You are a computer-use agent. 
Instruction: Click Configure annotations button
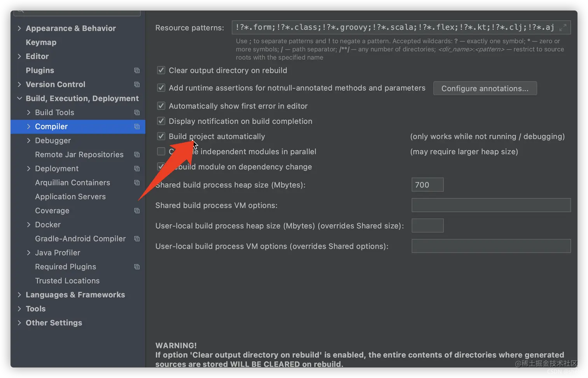(x=485, y=88)
